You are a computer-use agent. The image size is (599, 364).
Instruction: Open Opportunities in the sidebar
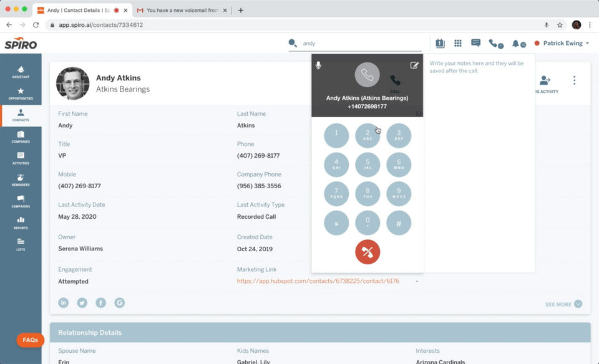(21, 93)
